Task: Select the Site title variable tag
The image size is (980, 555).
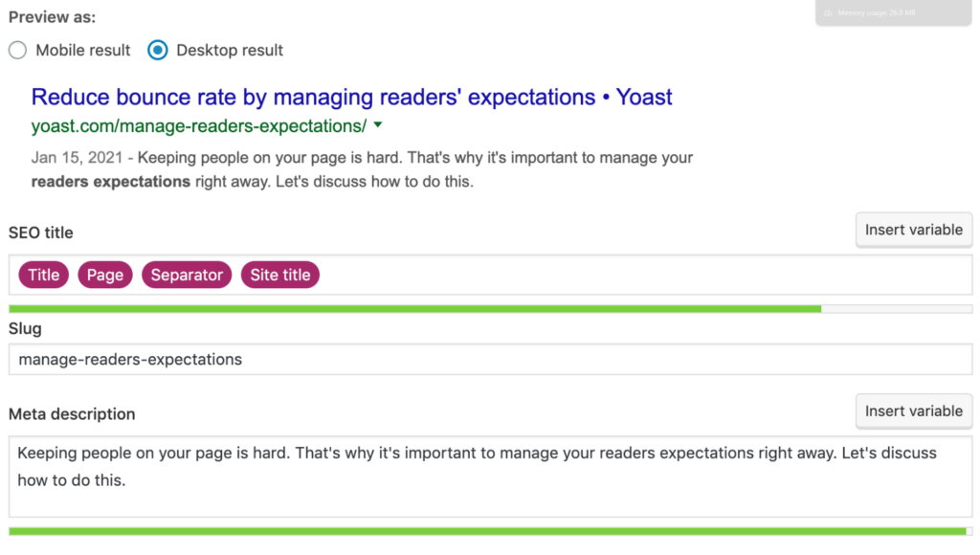Action: 280,275
